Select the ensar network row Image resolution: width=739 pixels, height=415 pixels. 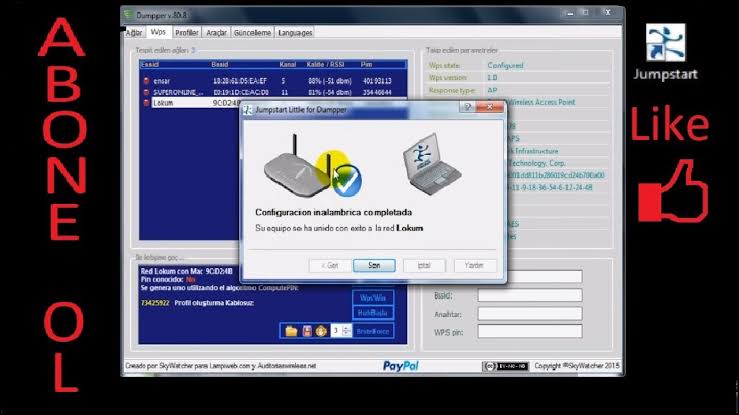[x=273, y=81]
